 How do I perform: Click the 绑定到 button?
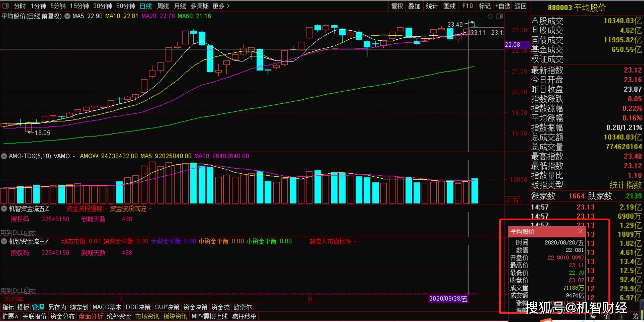pyautogui.click(x=79, y=307)
